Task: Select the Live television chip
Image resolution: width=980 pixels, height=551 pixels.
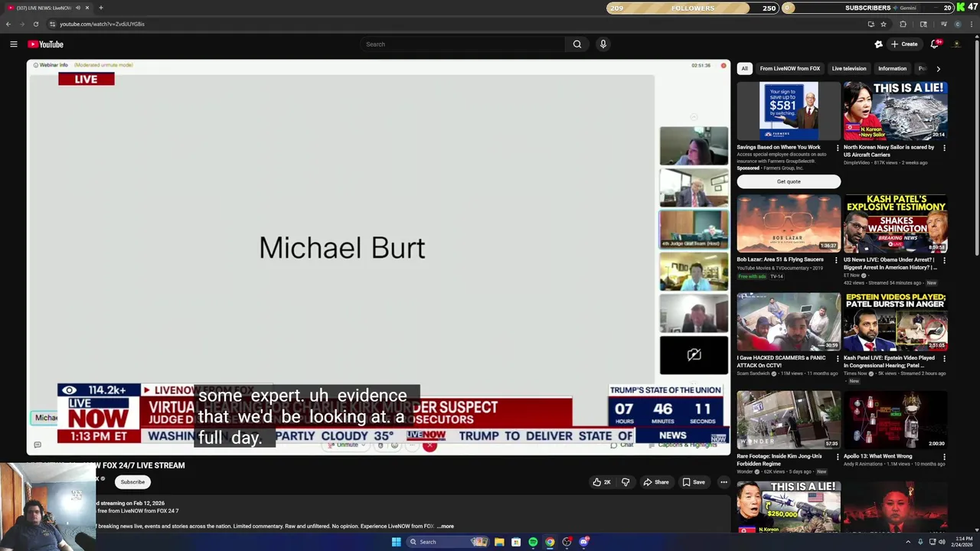Action: (849, 68)
